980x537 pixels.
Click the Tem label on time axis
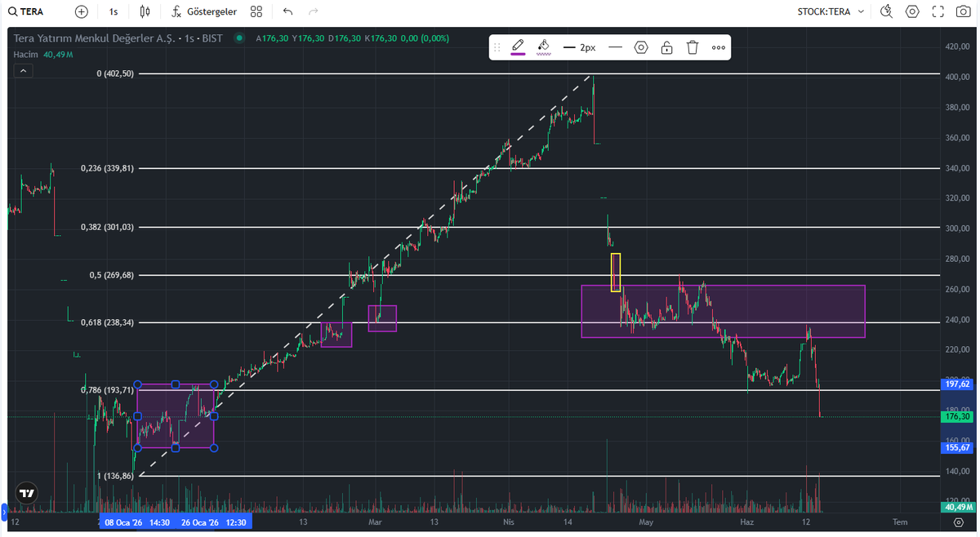[900, 522]
